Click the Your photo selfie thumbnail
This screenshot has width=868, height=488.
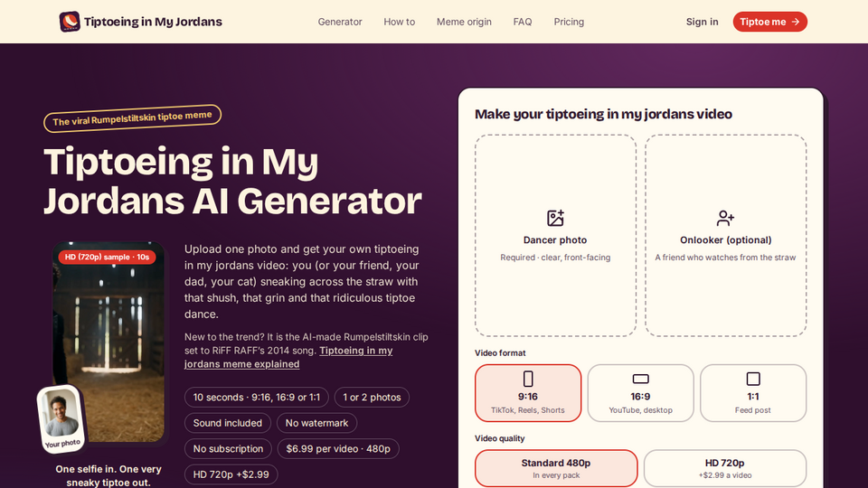tap(61, 418)
